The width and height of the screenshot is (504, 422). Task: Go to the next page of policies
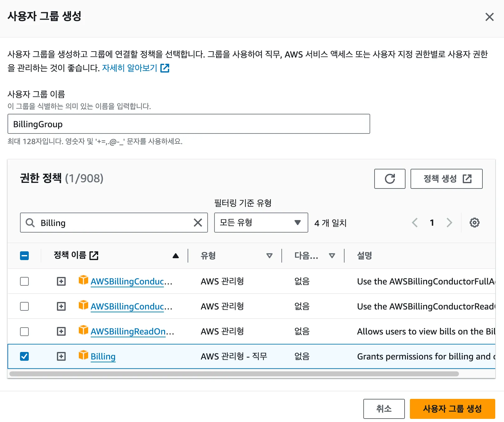[x=449, y=223]
